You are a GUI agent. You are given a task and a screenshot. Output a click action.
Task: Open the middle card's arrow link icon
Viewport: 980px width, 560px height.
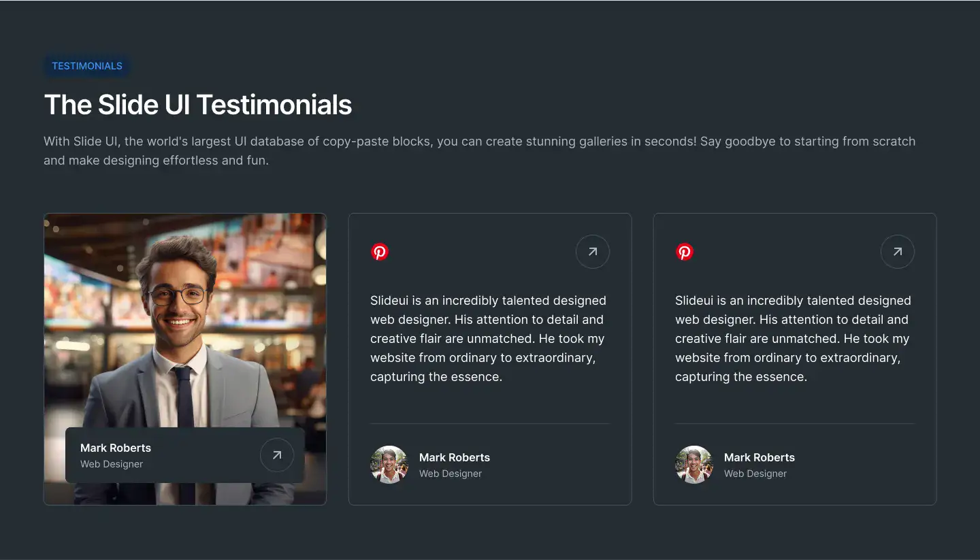coord(593,252)
